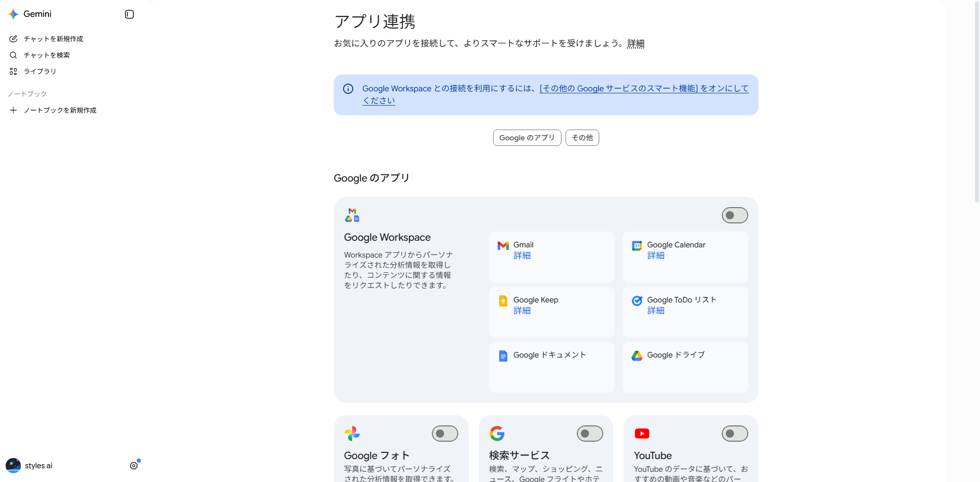Click the アプリ連携 page title
Screen dimensions: 980x482
375,21
